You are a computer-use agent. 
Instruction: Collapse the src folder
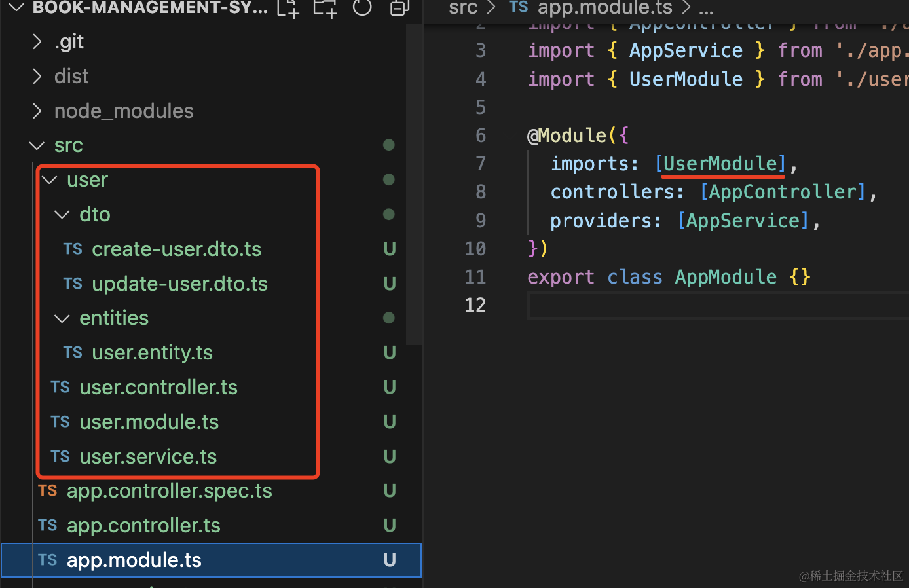tap(37, 145)
